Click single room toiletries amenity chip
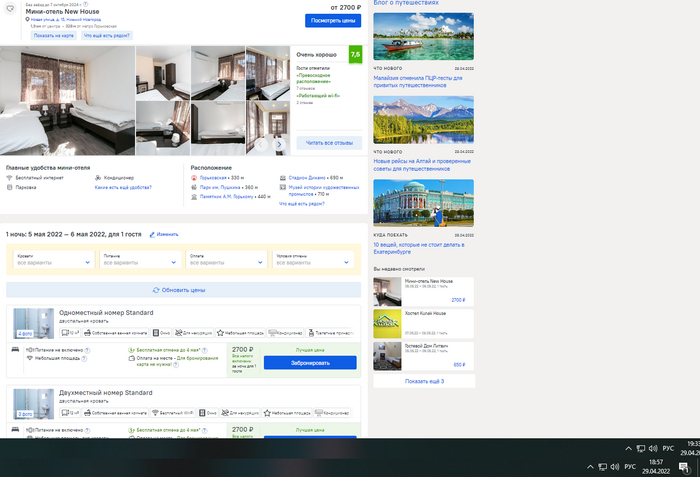 tap(330, 333)
